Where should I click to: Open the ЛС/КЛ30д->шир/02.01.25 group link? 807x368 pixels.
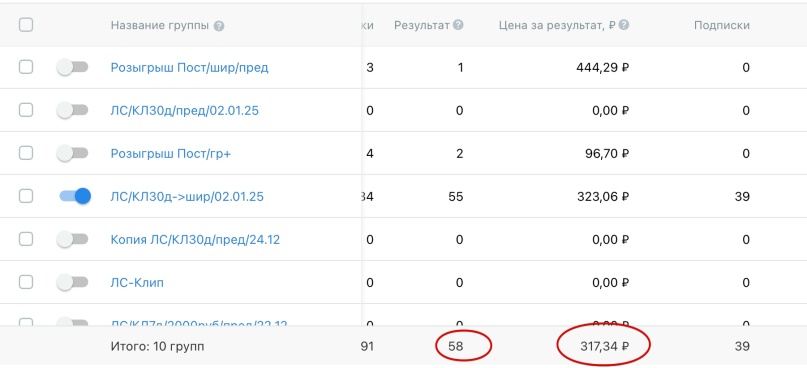(187, 196)
